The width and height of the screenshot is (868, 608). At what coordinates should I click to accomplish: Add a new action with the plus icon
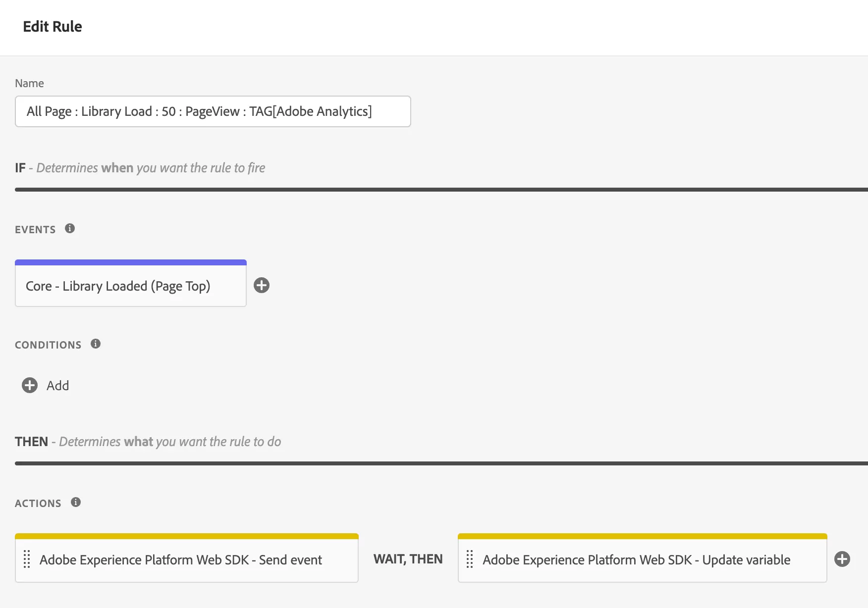(x=842, y=559)
